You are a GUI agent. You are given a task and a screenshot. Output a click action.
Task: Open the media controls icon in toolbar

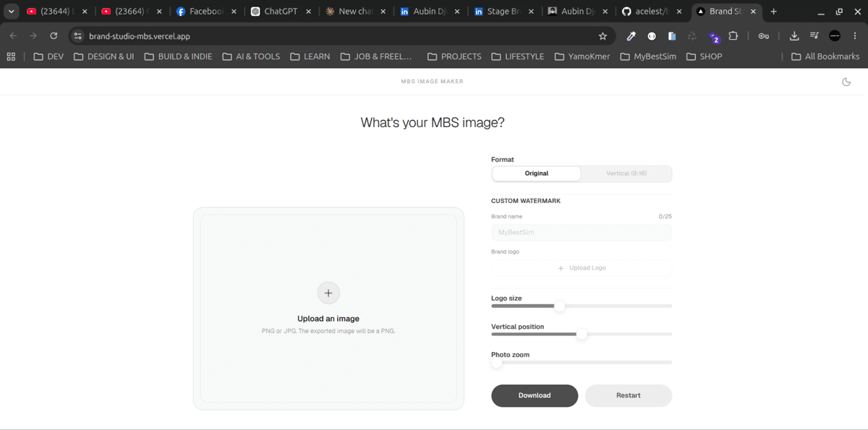[x=814, y=35]
